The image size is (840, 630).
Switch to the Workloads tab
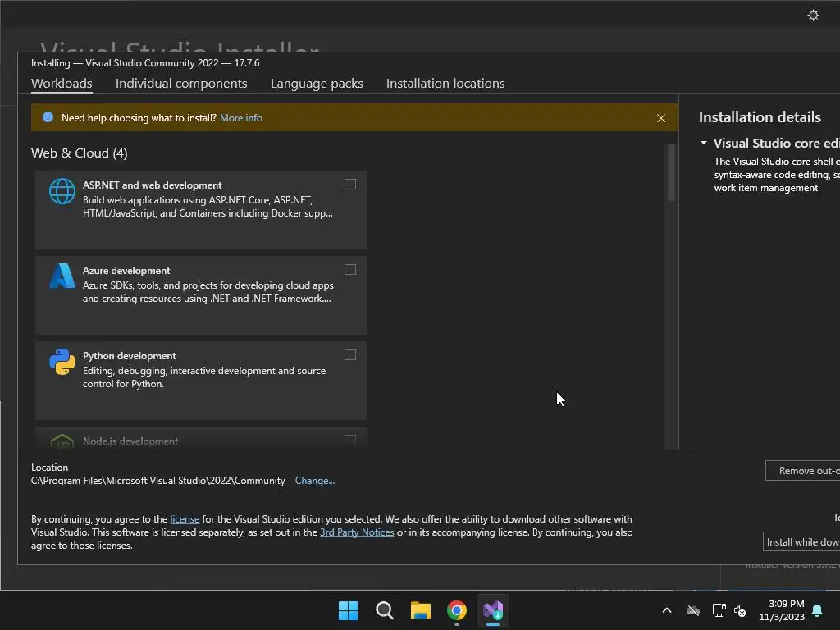(62, 84)
